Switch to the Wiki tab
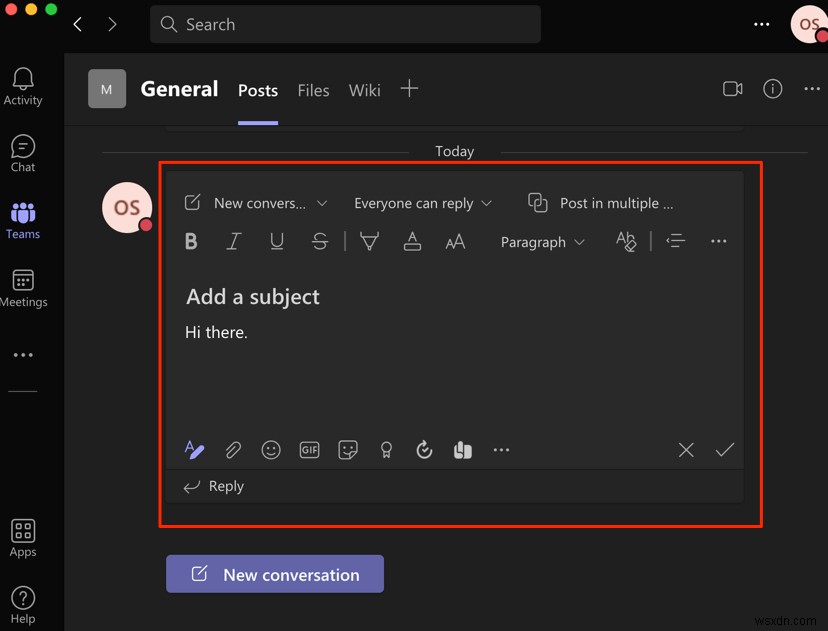The width and height of the screenshot is (828, 631). 364,90
